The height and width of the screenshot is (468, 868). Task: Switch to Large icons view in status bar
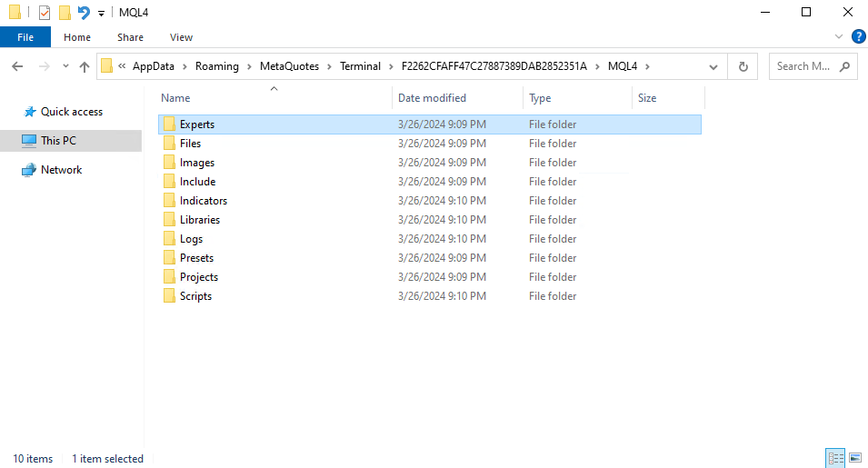tap(855, 458)
